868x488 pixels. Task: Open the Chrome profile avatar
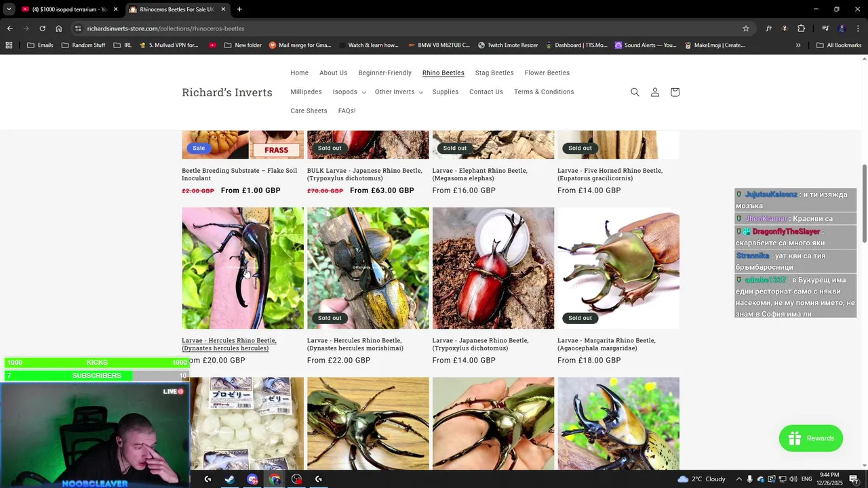[x=842, y=28]
